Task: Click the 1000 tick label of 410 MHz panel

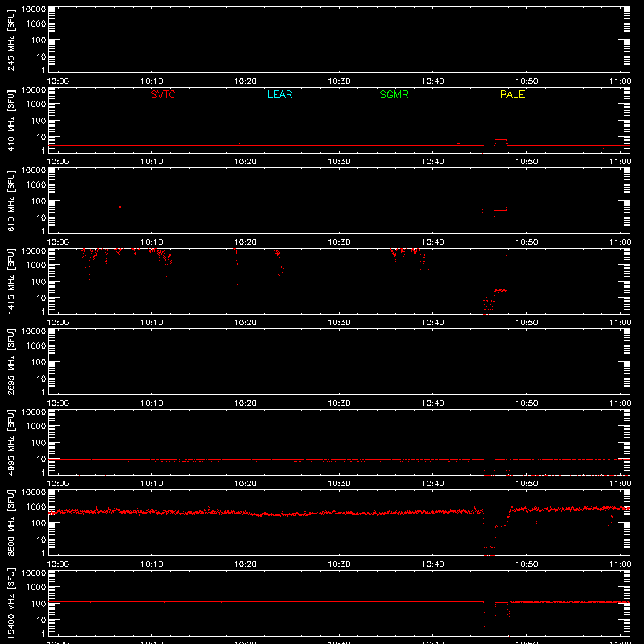Action: coord(36,105)
